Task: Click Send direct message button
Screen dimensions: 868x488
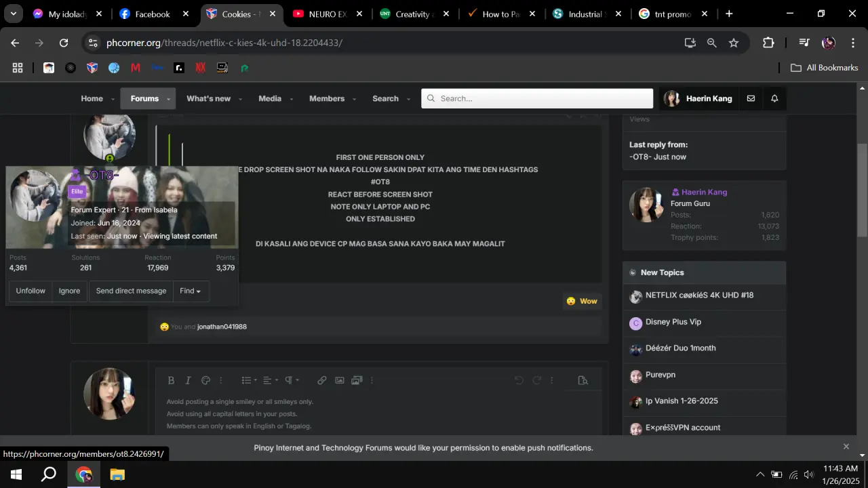Action: [131, 291]
